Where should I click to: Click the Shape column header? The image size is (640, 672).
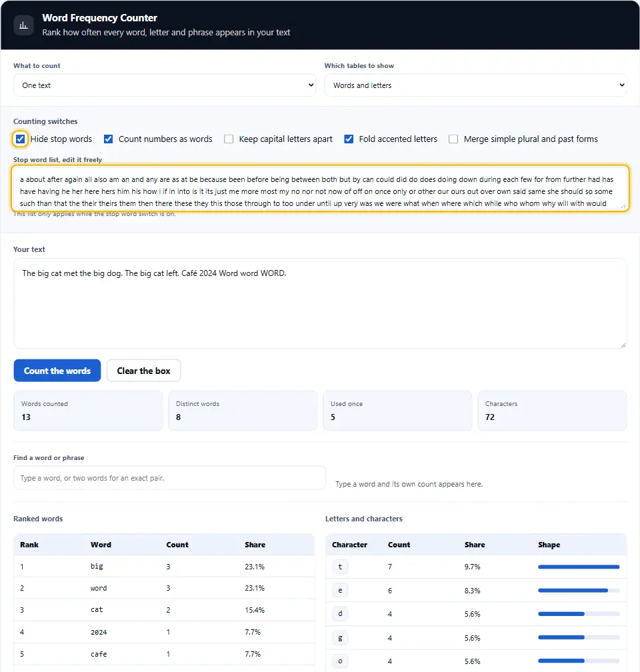pyautogui.click(x=549, y=545)
